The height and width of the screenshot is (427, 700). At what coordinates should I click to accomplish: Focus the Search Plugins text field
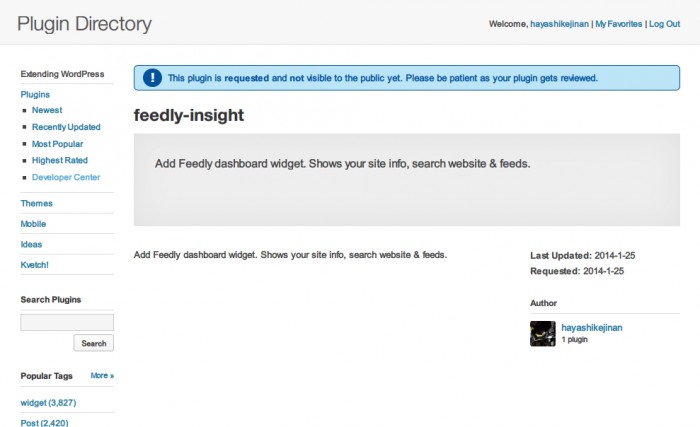coord(67,322)
